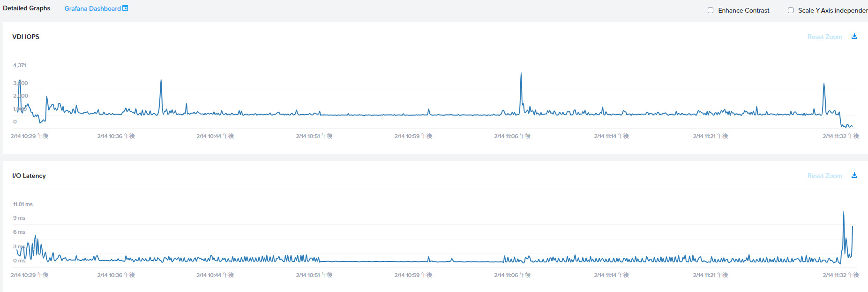Click the I/O Latency chart title
The image size is (868, 292).
pos(29,176)
